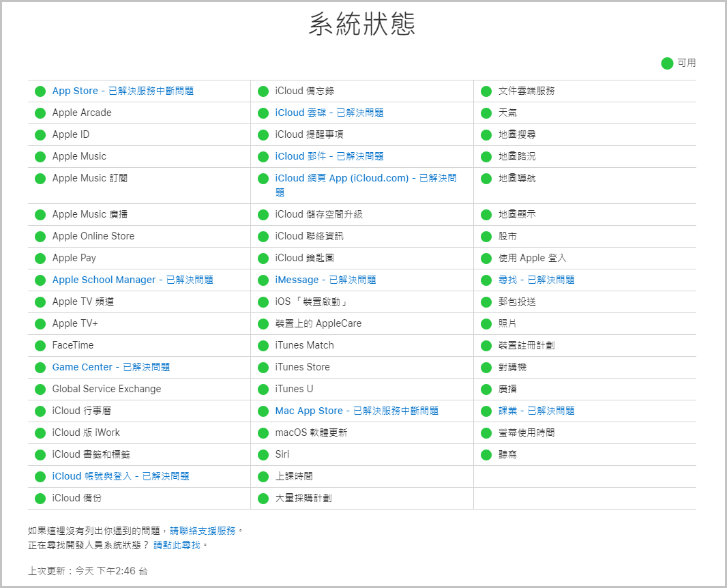
Task: Open Mac App Store resolved outage link
Action: pos(357,411)
